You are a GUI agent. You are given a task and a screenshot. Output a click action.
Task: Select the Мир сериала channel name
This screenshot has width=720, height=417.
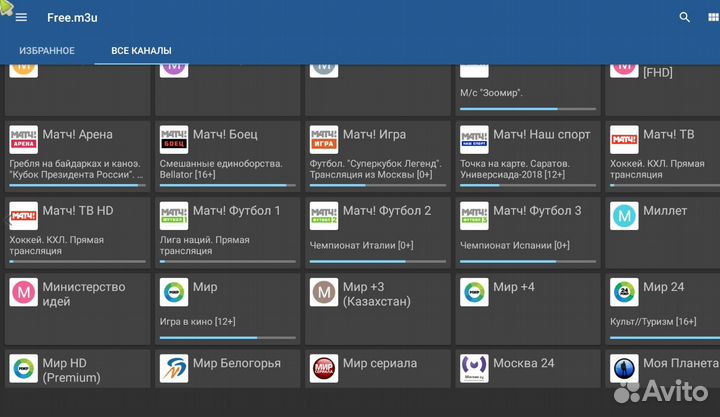tap(380, 363)
